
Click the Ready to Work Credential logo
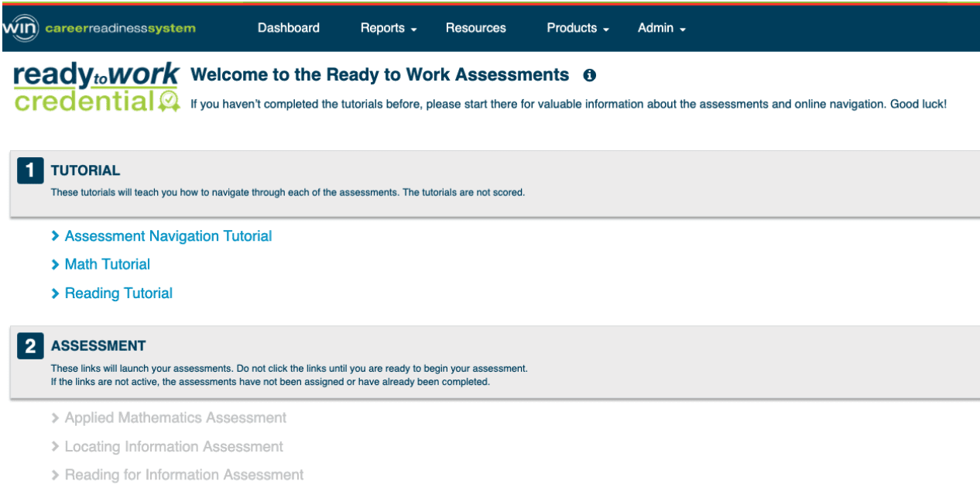[97, 88]
